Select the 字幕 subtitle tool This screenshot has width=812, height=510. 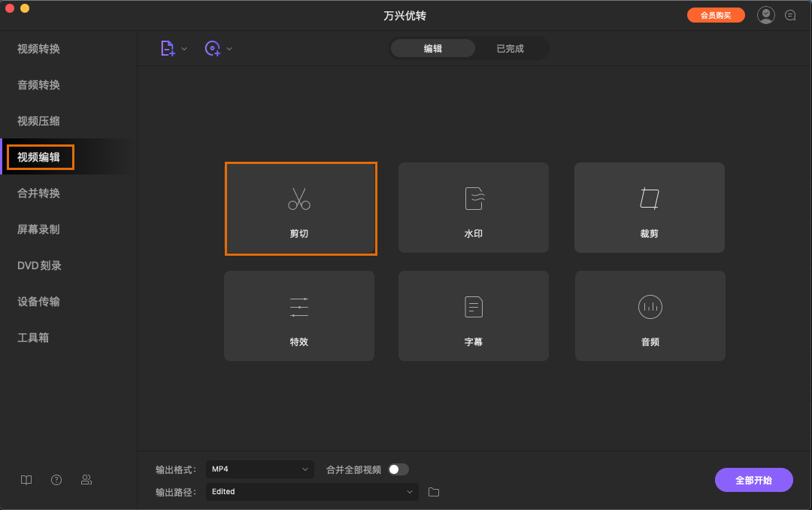click(473, 316)
